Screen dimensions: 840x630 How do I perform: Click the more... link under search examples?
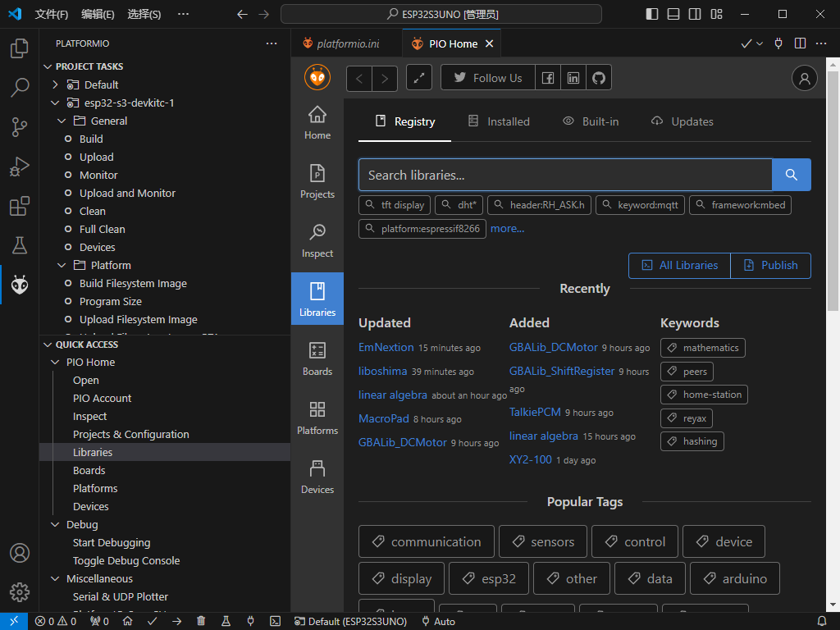(x=507, y=228)
